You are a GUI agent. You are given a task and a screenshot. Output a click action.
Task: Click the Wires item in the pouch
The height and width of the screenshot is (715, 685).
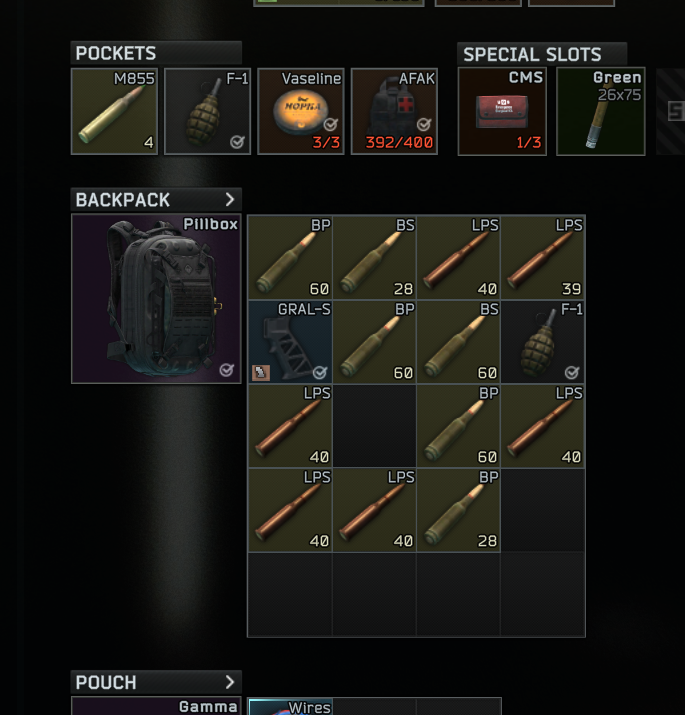coord(291,706)
